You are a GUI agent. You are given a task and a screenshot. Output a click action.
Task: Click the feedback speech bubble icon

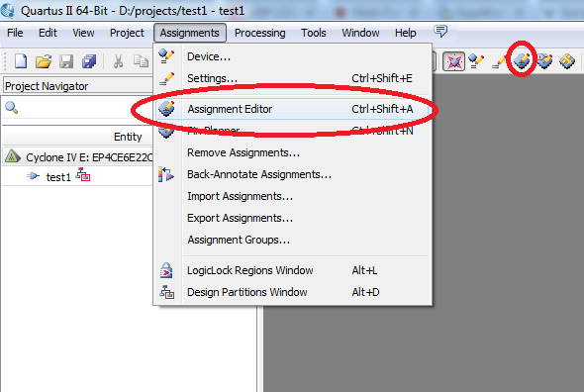pos(440,31)
